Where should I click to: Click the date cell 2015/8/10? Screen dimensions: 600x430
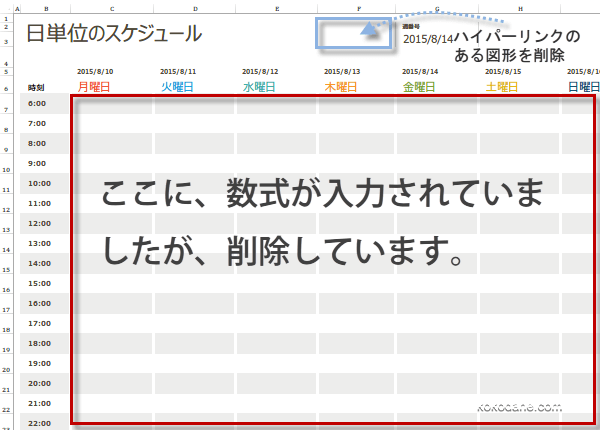pyautogui.click(x=95, y=72)
